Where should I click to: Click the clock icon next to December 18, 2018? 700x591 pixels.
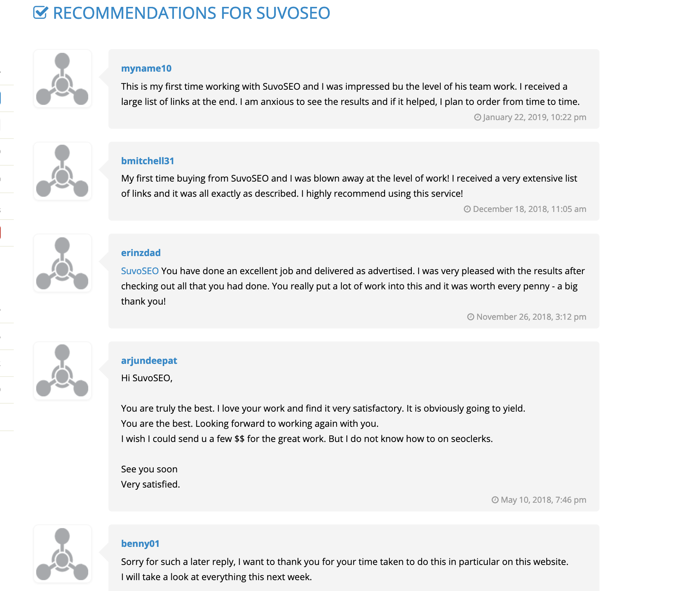coord(467,209)
